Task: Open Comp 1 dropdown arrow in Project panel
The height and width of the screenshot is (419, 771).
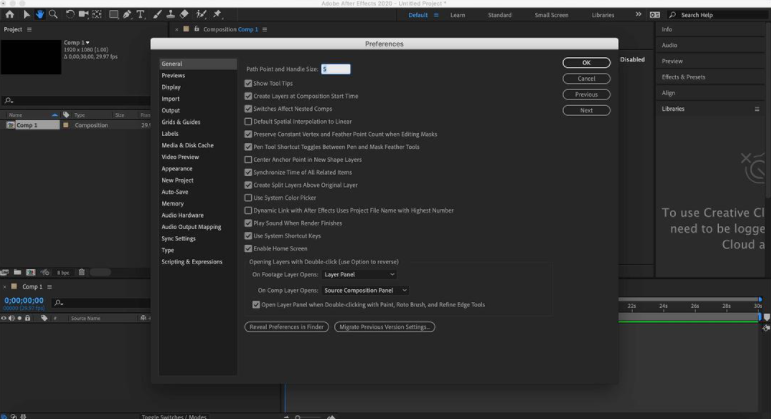Action: [88, 43]
